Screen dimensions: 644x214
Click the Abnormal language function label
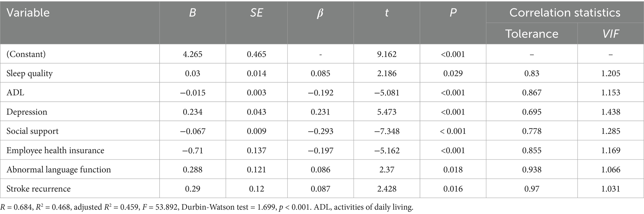tap(59, 170)
